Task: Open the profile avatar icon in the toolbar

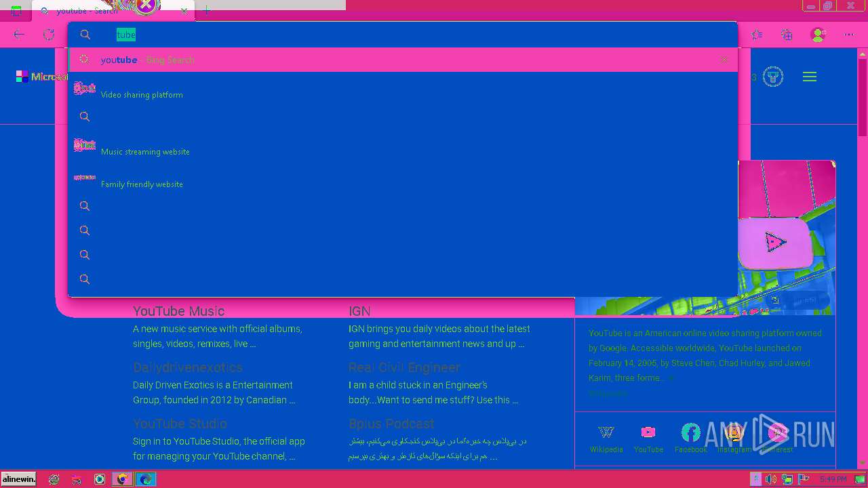Action: 818,35
